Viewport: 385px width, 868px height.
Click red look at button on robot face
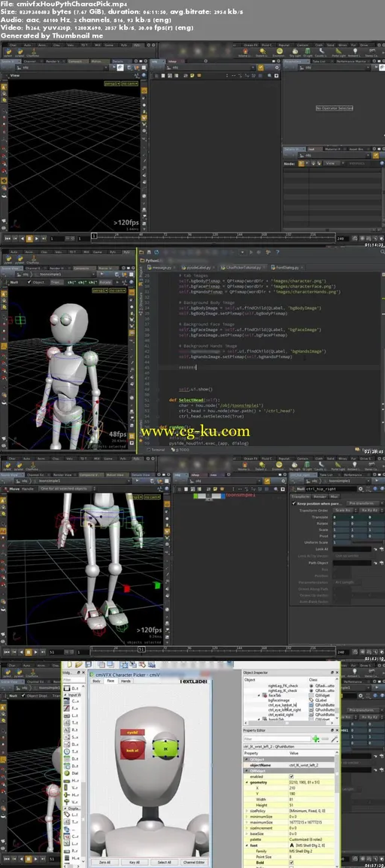click(x=132, y=750)
